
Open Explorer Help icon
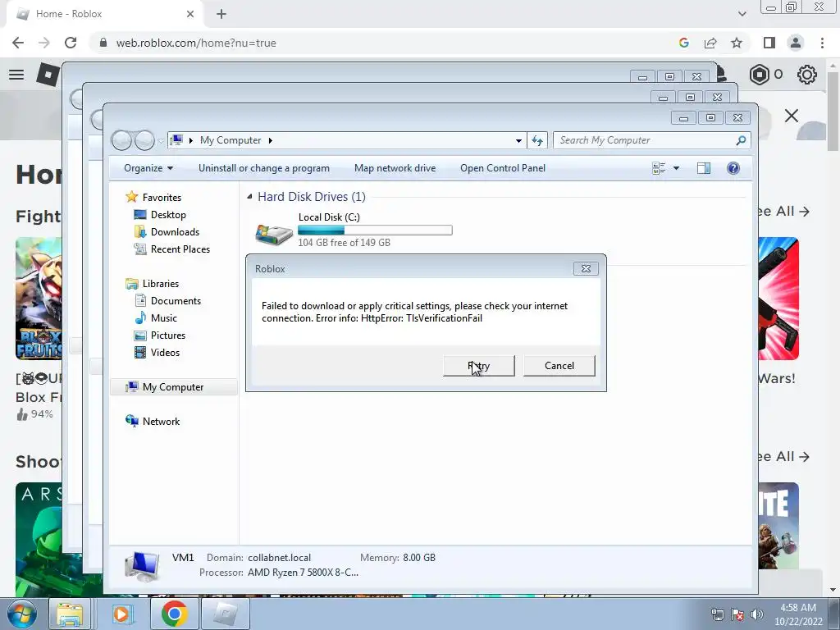point(733,168)
